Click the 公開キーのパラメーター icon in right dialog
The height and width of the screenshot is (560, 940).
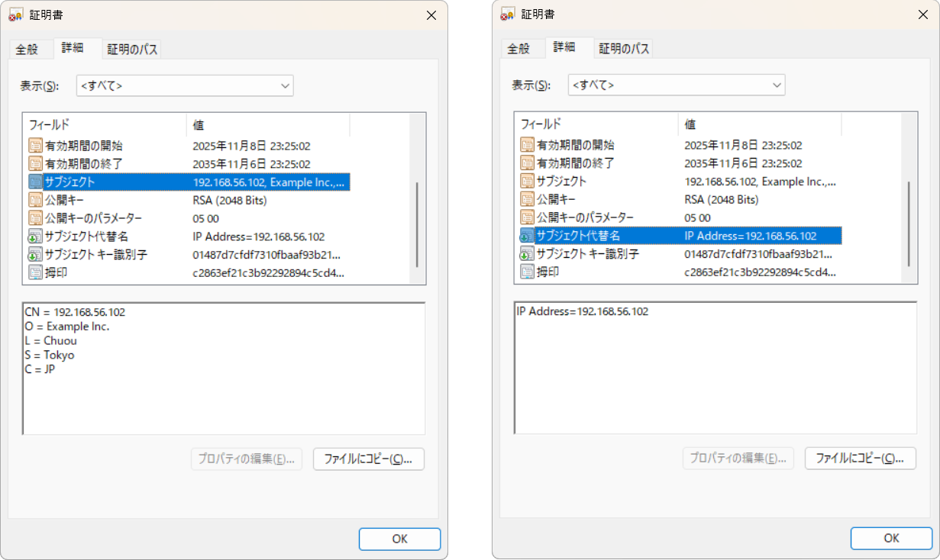pyautogui.click(x=528, y=218)
